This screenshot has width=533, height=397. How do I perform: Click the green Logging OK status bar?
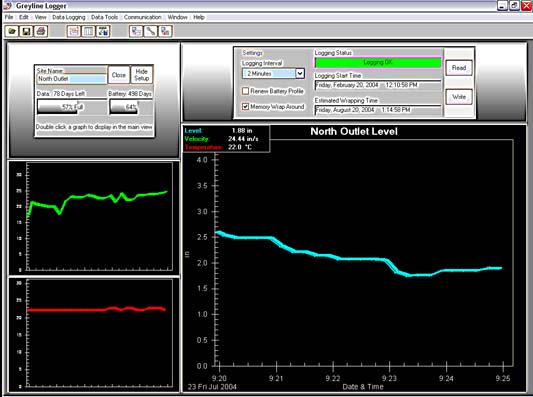378,63
